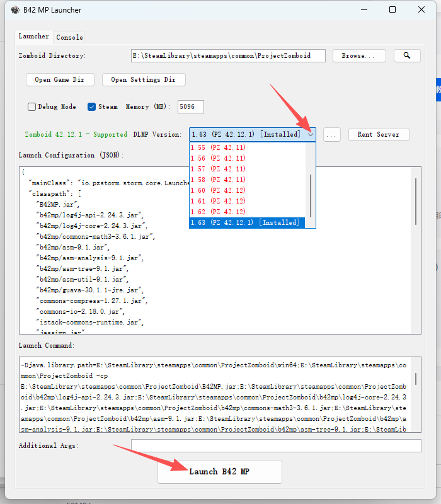The height and width of the screenshot is (504, 441).
Task: Focus the Additional Args input field
Action: coord(276,445)
